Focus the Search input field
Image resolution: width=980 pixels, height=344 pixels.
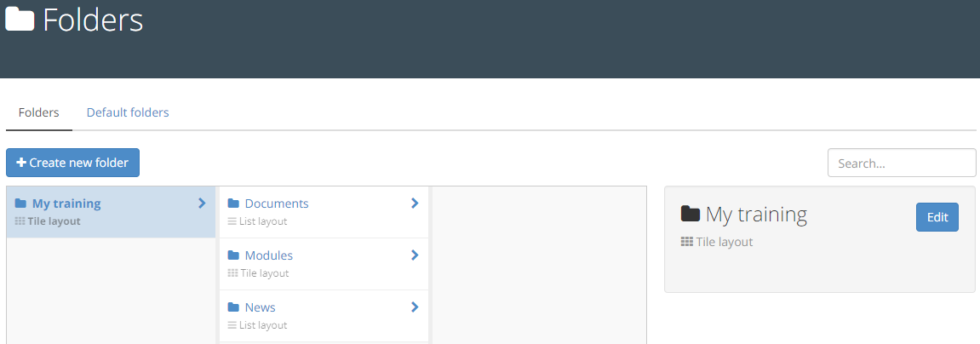pyautogui.click(x=902, y=163)
